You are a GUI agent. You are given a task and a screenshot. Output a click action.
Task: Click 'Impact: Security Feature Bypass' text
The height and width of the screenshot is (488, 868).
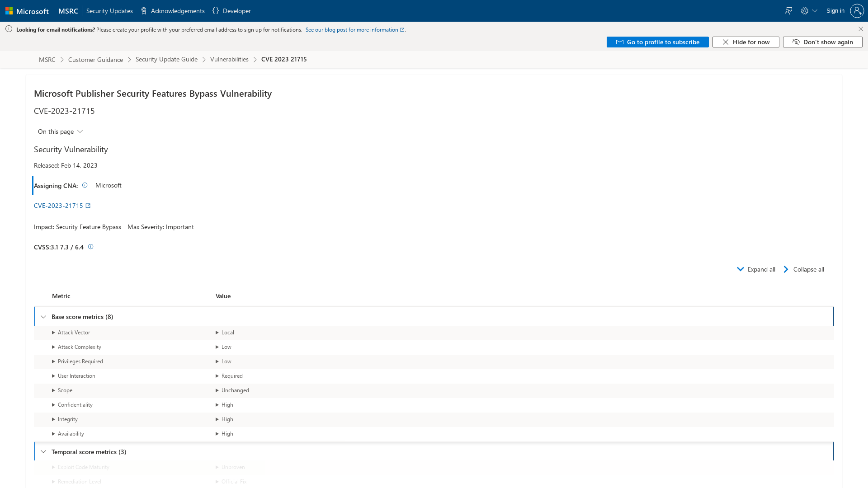click(x=77, y=227)
